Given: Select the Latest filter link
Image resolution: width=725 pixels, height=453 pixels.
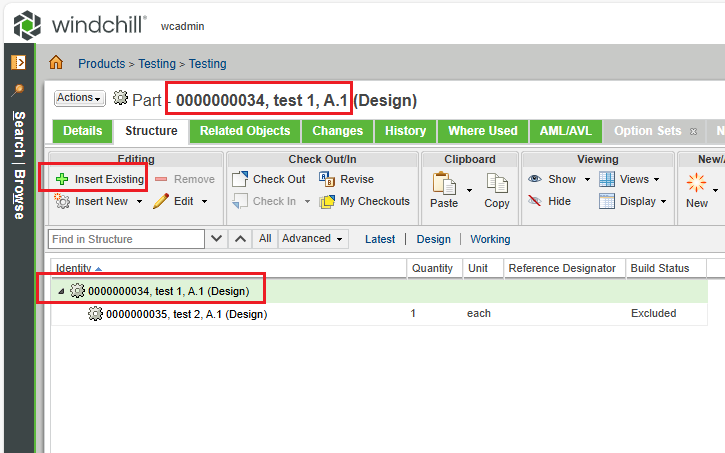Looking at the screenshot, I should 380,239.
